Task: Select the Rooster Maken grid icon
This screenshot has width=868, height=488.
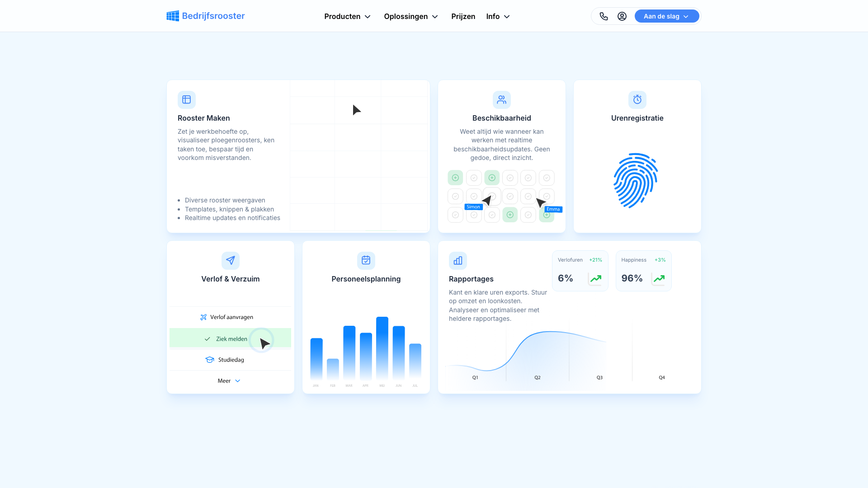Action: coord(187,99)
